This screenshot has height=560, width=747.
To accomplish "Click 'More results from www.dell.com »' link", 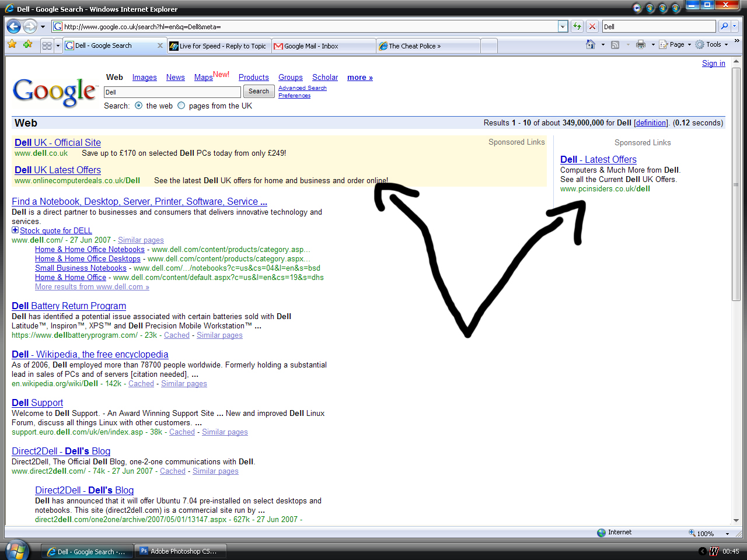I will [92, 287].
